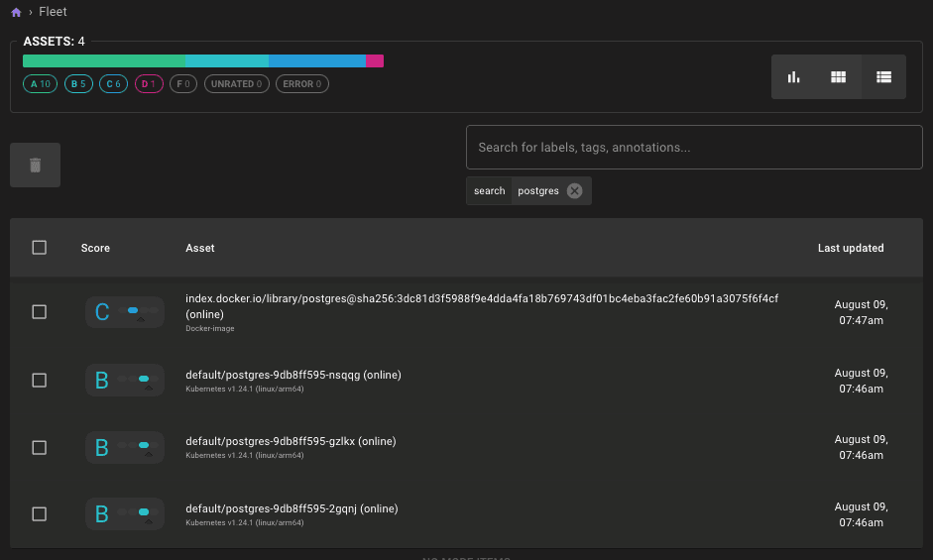
Task: Select the postgres-9db8ff595-nsqqg row checkbox
Action: tap(40, 381)
